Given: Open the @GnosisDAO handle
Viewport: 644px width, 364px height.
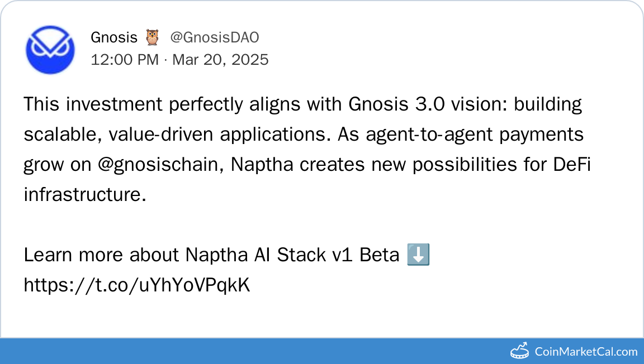Looking at the screenshot, I should tap(214, 37).
